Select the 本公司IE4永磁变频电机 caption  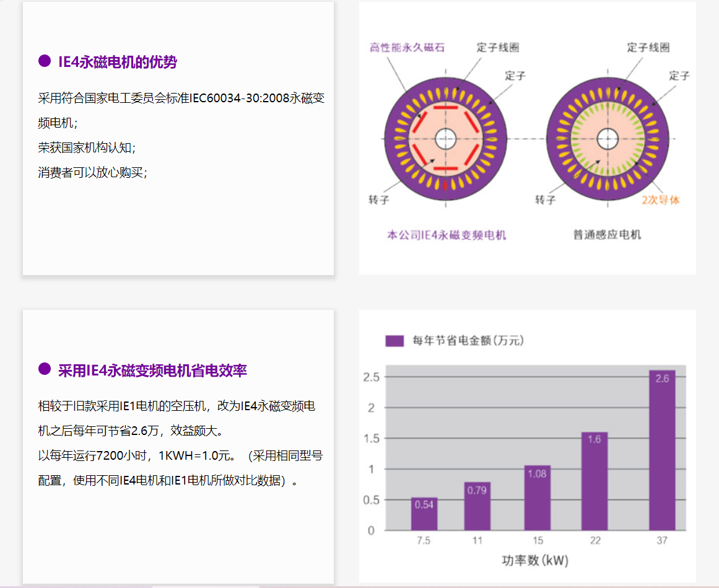(x=446, y=235)
